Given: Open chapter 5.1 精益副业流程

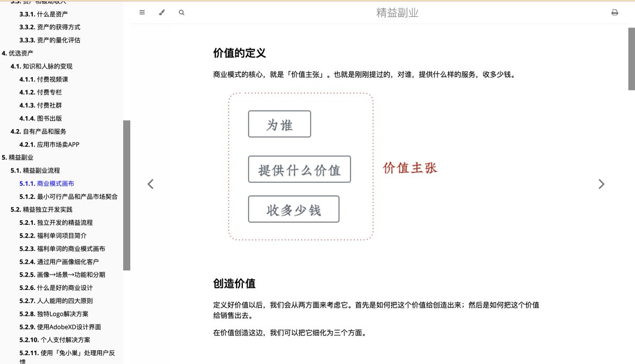Looking at the screenshot, I should pyautogui.click(x=35, y=170).
